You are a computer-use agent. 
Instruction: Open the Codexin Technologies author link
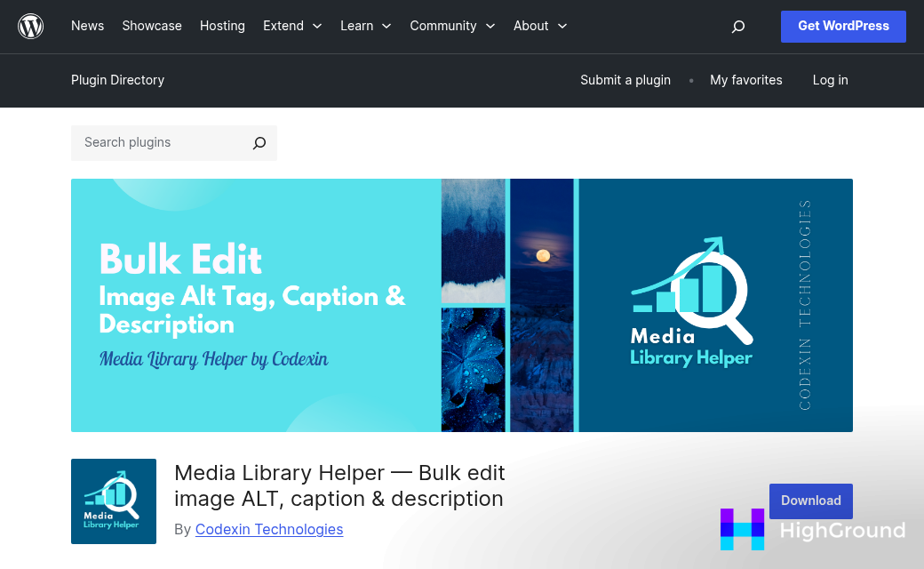click(x=268, y=529)
